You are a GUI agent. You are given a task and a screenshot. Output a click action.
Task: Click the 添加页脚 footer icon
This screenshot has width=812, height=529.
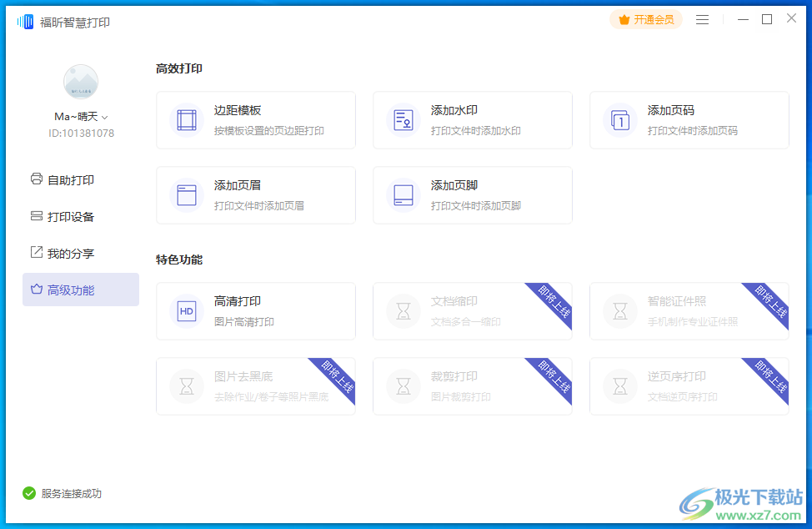click(403, 195)
